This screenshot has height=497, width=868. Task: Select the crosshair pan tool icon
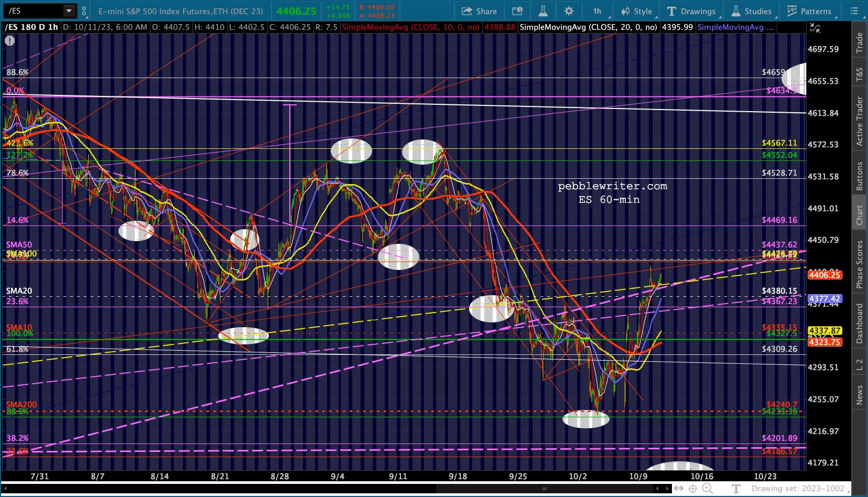point(692,489)
